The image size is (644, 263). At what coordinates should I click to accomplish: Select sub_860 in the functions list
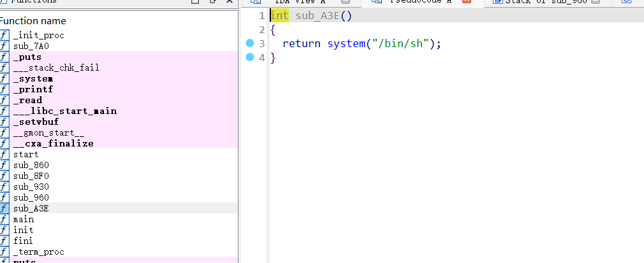tap(31, 165)
